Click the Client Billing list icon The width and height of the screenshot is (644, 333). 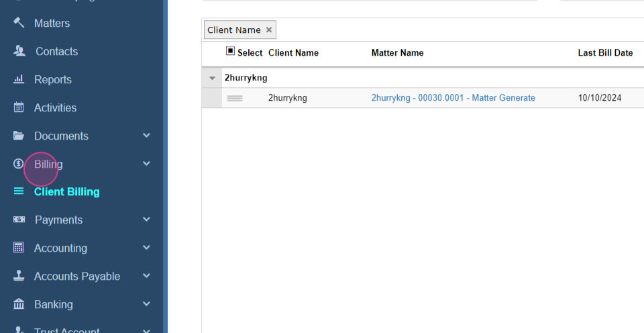coord(19,191)
